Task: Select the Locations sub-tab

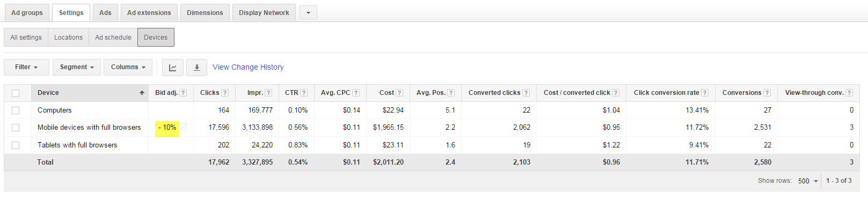Action: (68, 38)
